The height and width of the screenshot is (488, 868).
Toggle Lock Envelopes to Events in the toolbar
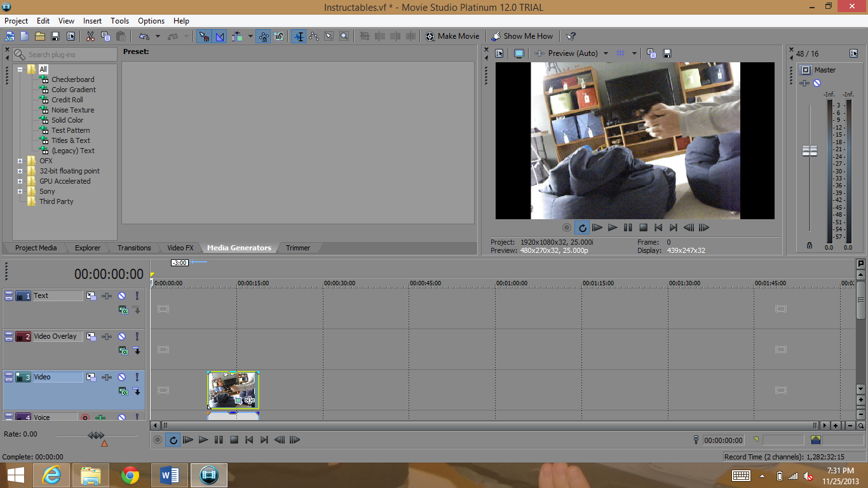[x=264, y=36]
